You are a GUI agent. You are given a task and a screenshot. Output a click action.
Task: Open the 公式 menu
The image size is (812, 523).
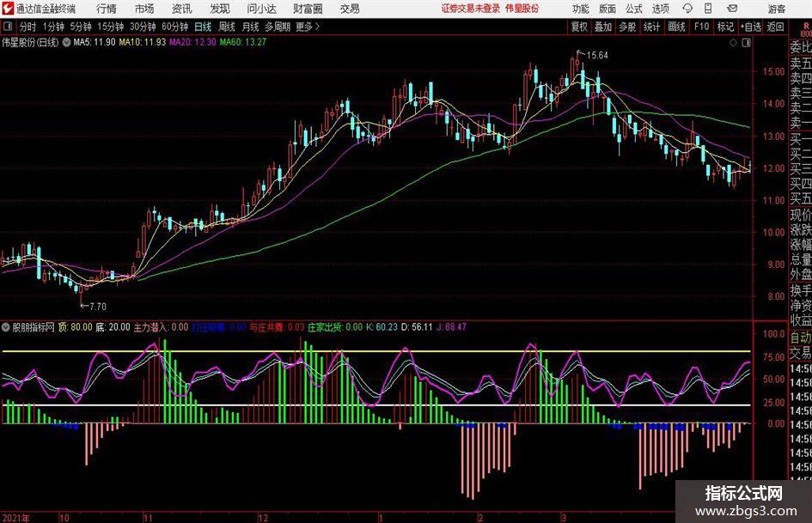pos(633,9)
